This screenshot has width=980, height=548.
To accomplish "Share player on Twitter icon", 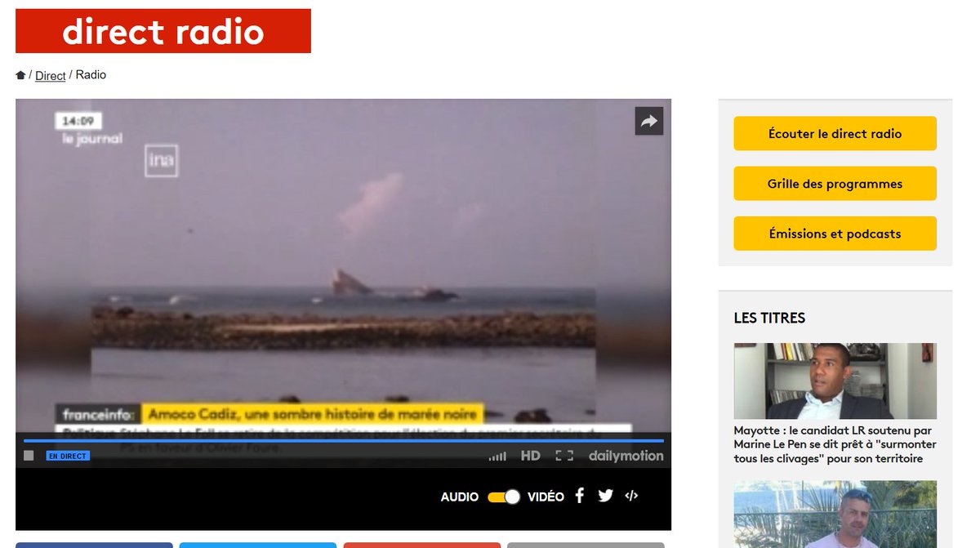I will 605,496.
